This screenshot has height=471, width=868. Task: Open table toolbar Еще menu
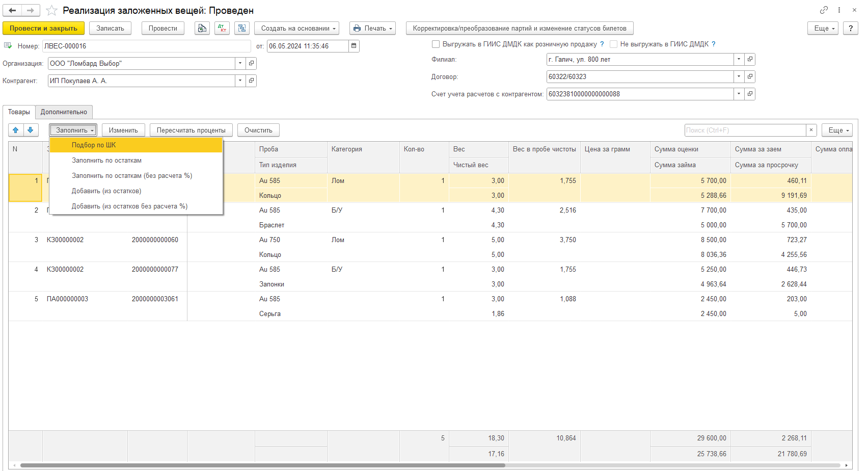pos(837,130)
